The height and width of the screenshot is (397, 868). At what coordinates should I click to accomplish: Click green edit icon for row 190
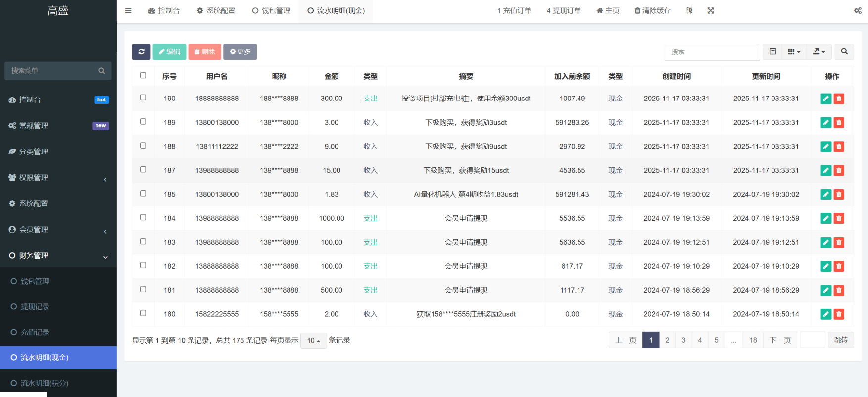825,99
